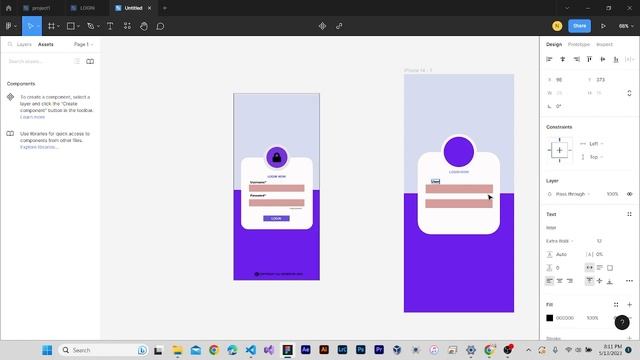Open user avatar N
The height and width of the screenshot is (360, 640).
pos(557,26)
